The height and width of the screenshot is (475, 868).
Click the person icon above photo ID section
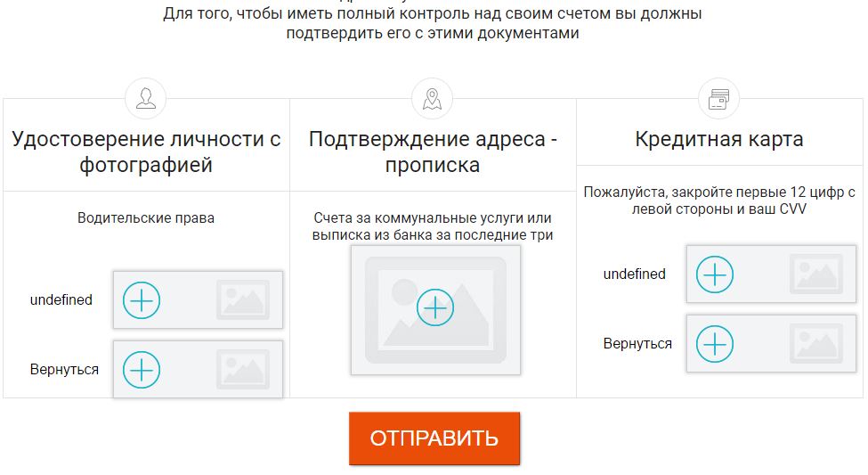tap(146, 99)
